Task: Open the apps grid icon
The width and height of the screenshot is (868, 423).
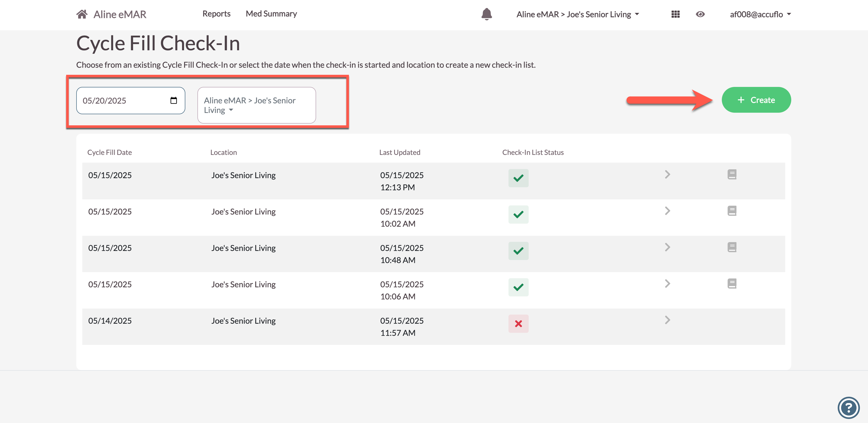Action: 675,14
